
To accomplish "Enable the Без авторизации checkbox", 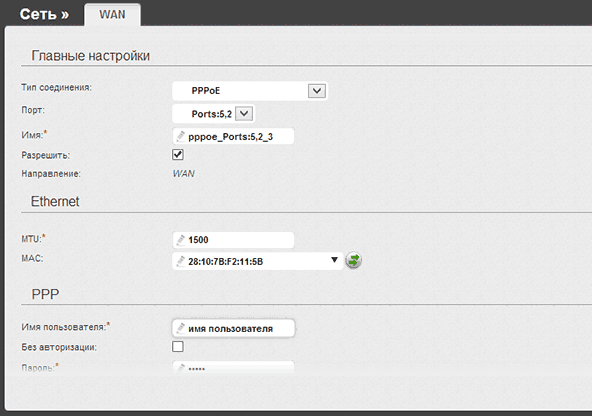I will click(178, 347).
